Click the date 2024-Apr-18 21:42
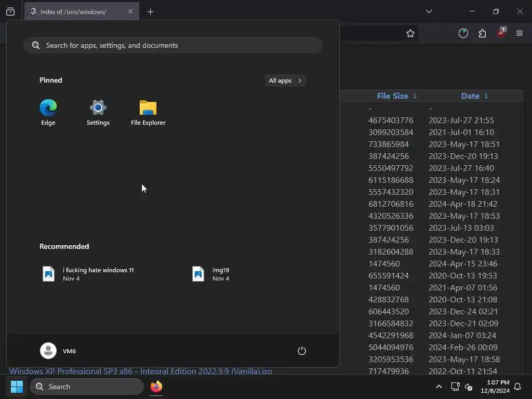This screenshot has width=532, height=399. [463, 204]
